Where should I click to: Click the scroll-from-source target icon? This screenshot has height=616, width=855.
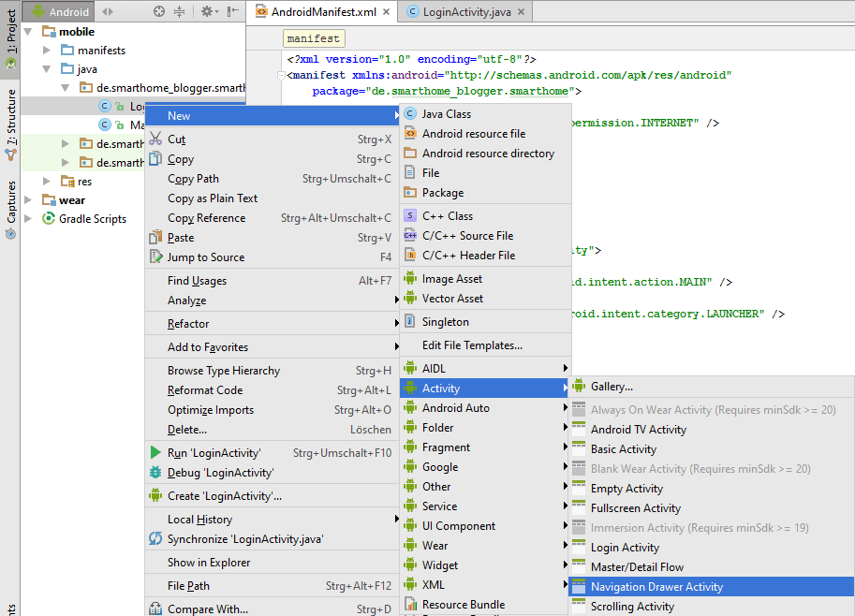(x=158, y=11)
